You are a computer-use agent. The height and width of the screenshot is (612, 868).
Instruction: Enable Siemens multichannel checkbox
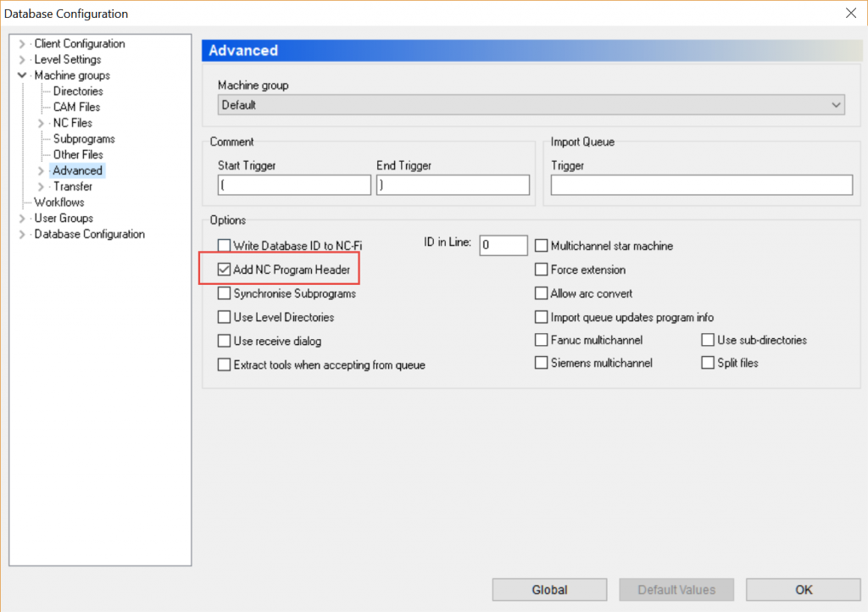pos(542,363)
